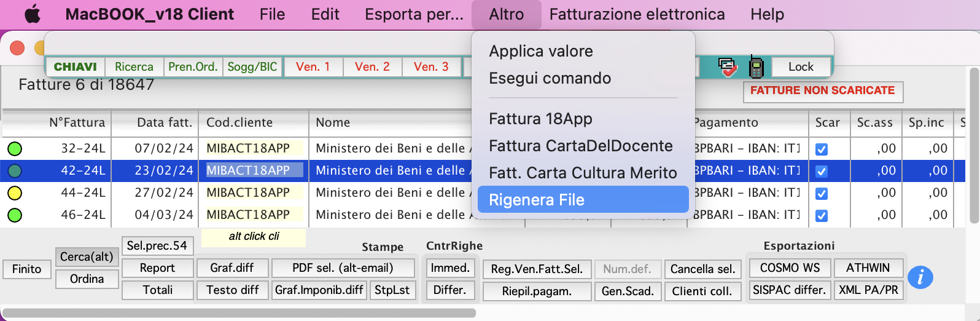Click the StpLst button
Image resolution: width=980 pixels, height=321 pixels.
pyautogui.click(x=392, y=290)
